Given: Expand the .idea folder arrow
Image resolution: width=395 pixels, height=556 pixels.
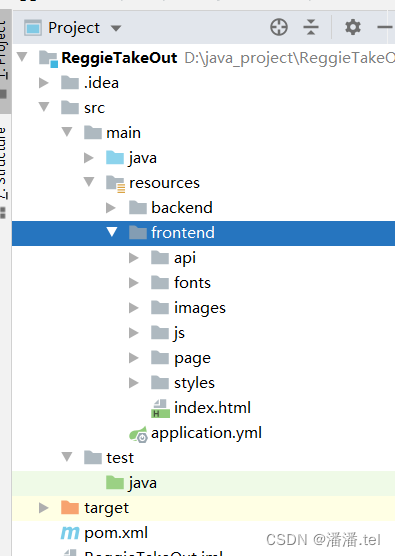Looking at the screenshot, I should pos(44,83).
